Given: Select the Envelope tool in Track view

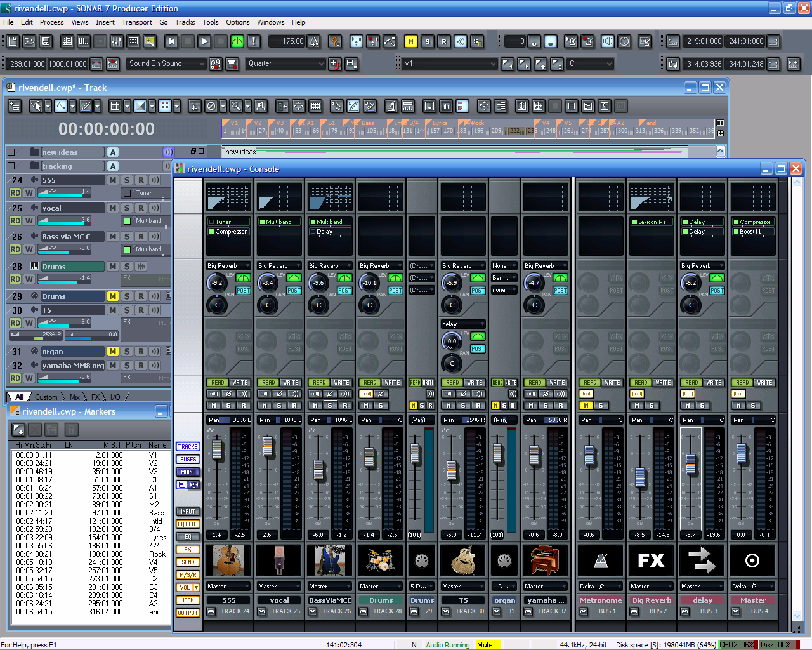Looking at the screenshot, I should [x=61, y=106].
